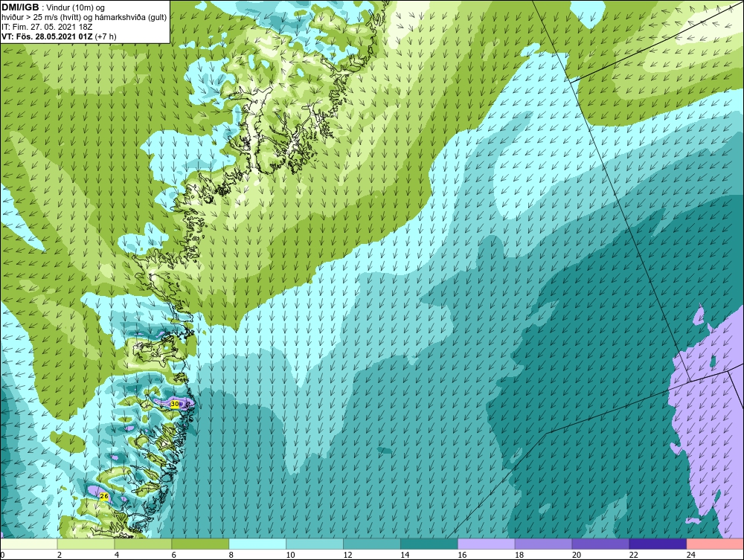Click the 12–14 m/s teal legend swatch
Image resolution: width=744 pixels, height=560 pixels.
tap(371, 544)
